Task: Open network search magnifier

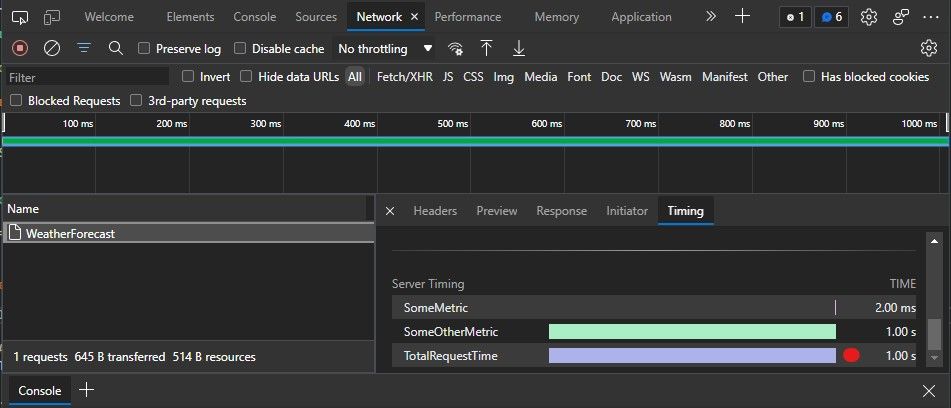Action: (x=115, y=48)
